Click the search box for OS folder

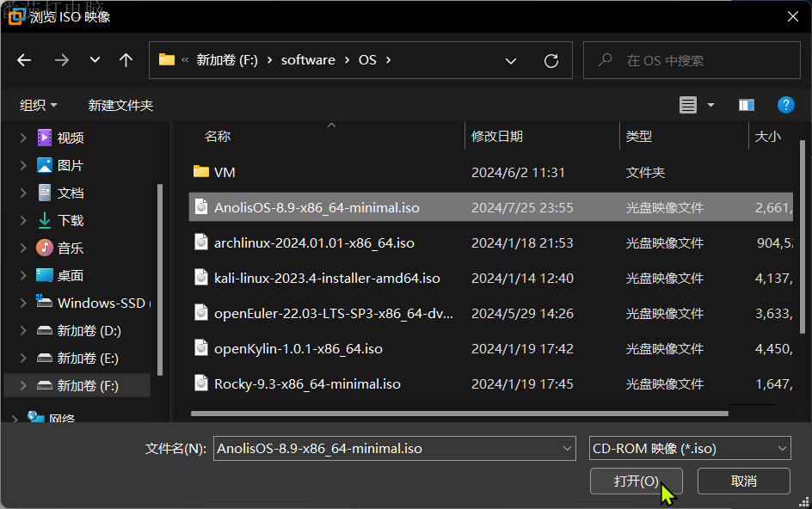(692, 60)
